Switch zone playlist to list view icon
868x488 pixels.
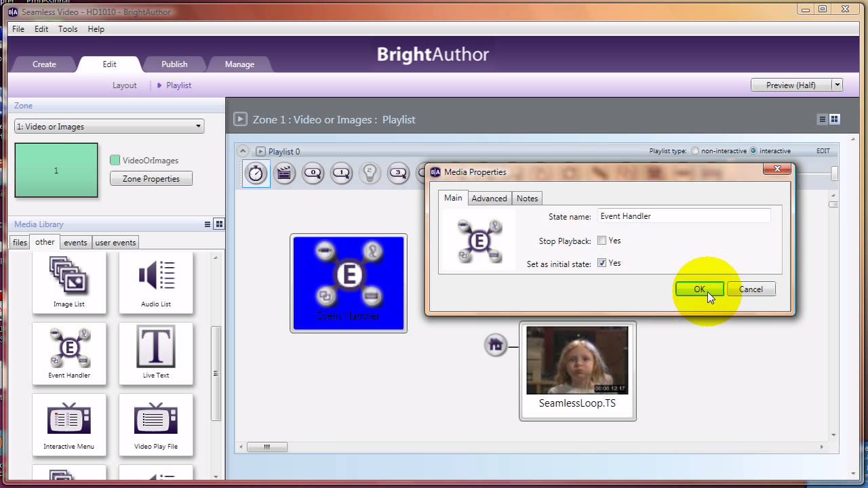pos(823,119)
